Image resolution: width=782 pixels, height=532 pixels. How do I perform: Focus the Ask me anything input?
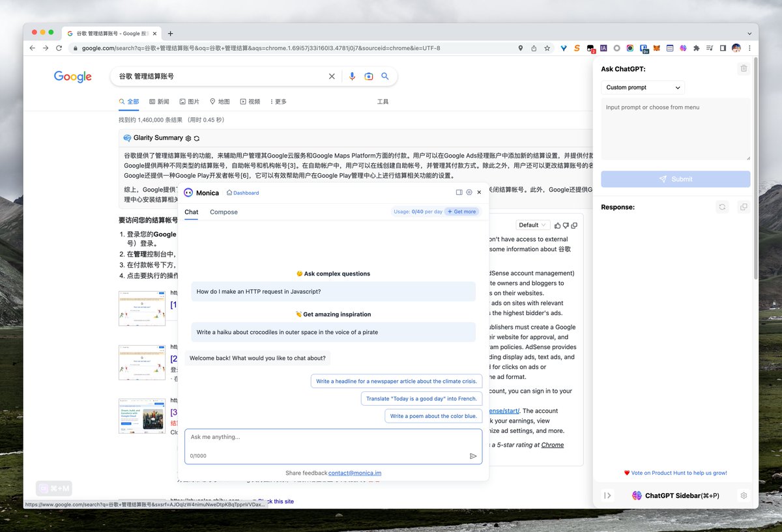333,446
